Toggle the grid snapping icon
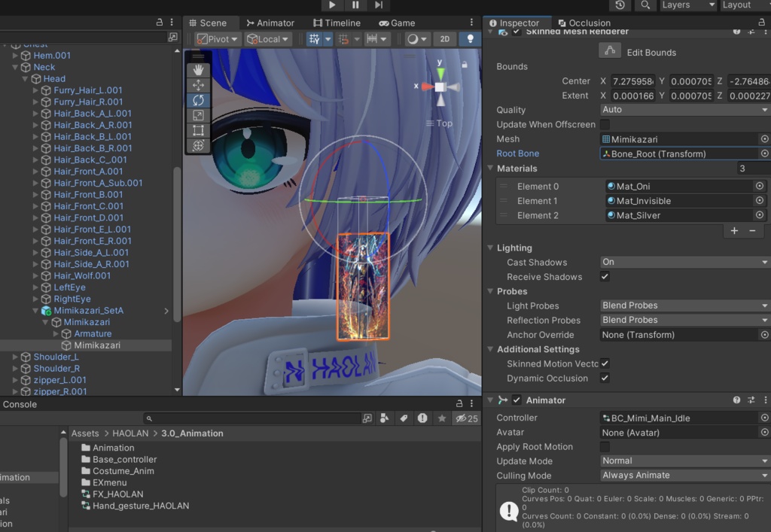This screenshot has height=532, width=771. coord(343,39)
